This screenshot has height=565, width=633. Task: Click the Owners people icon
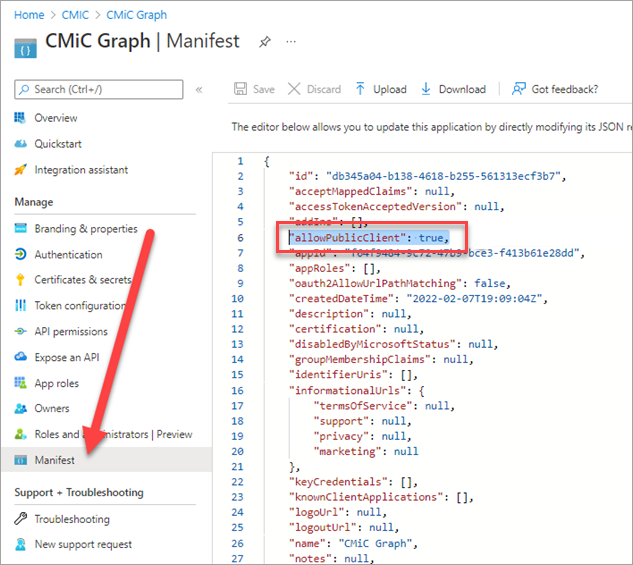(20, 408)
